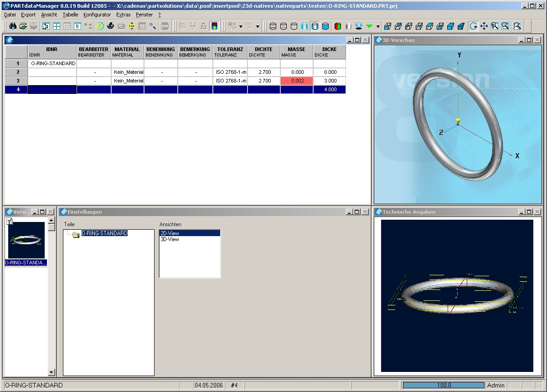547x392 pixels.
Task: Click the 2D view toolbar icon
Action: pyautogui.click(x=67, y=26)
